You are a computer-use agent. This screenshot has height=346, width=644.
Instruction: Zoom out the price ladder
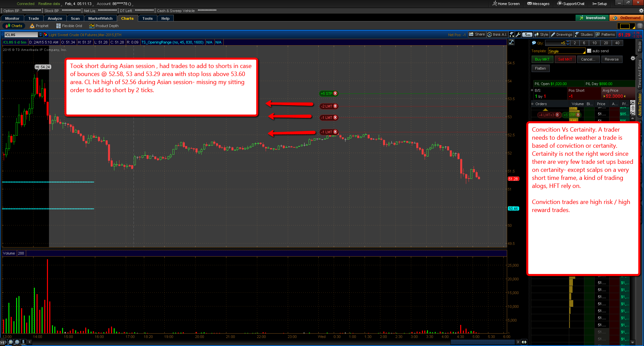(x=633, y=113)
